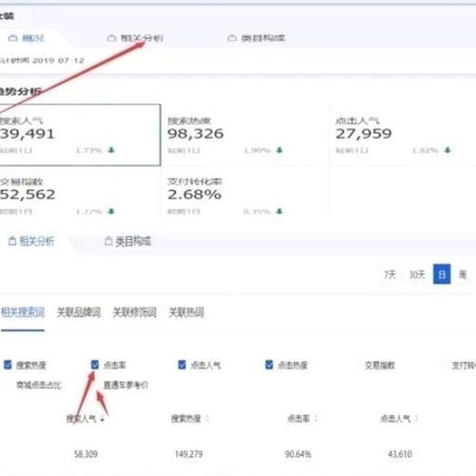Open the 关联热词 sub-tab

point(187,312)
